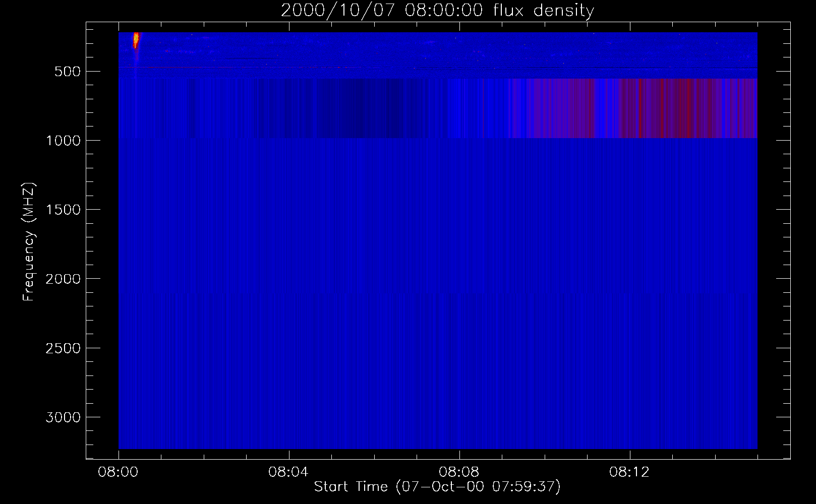Click the 08:12 time tick label

click(629, 472)
